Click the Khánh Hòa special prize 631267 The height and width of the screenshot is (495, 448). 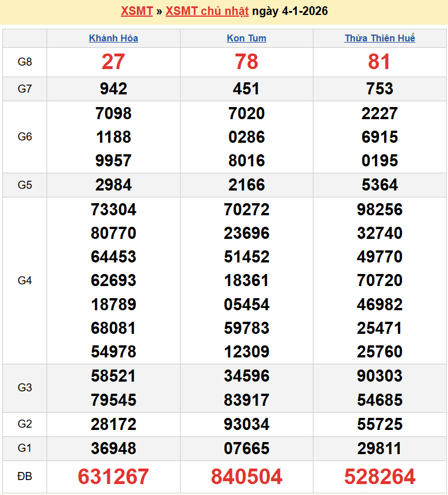coord(113,477)
